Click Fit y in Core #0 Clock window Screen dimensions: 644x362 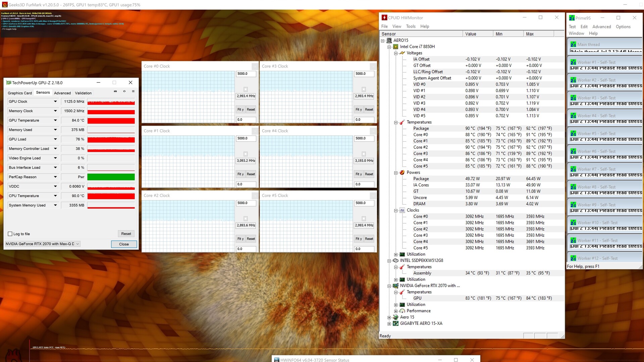pyautogui.click(x=240, y=109)
